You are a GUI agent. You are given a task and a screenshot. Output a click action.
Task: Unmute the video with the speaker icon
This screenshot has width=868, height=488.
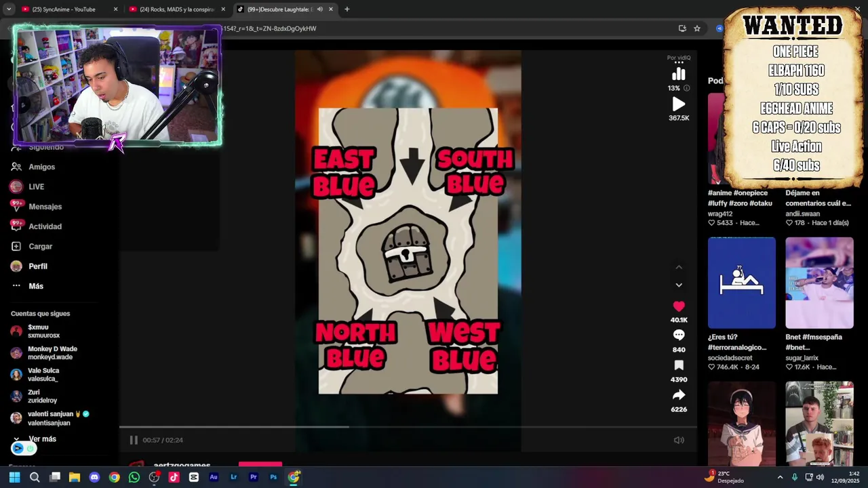click(679, 440)
